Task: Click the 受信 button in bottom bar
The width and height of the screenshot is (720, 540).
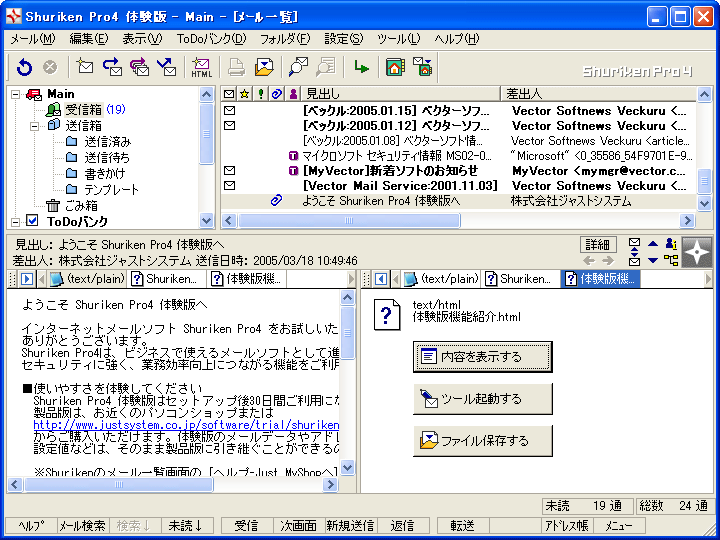Action: click(247, 525)
